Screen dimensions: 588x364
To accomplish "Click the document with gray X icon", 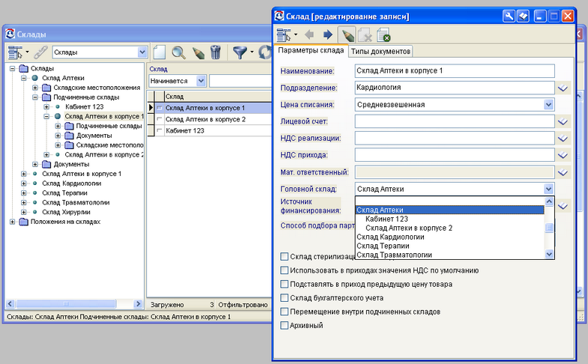I will pos(366,35).
